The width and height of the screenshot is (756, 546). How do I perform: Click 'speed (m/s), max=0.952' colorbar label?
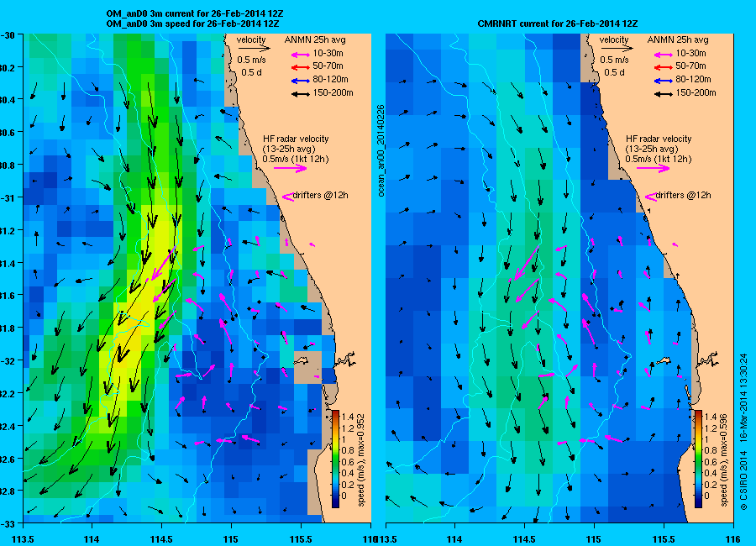[360, 459]
